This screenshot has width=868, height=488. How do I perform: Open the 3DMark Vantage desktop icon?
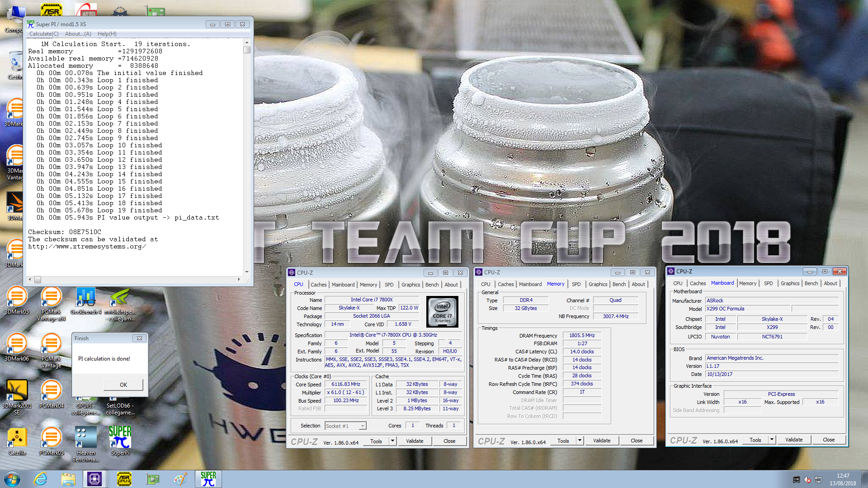(x=15, y=162)
